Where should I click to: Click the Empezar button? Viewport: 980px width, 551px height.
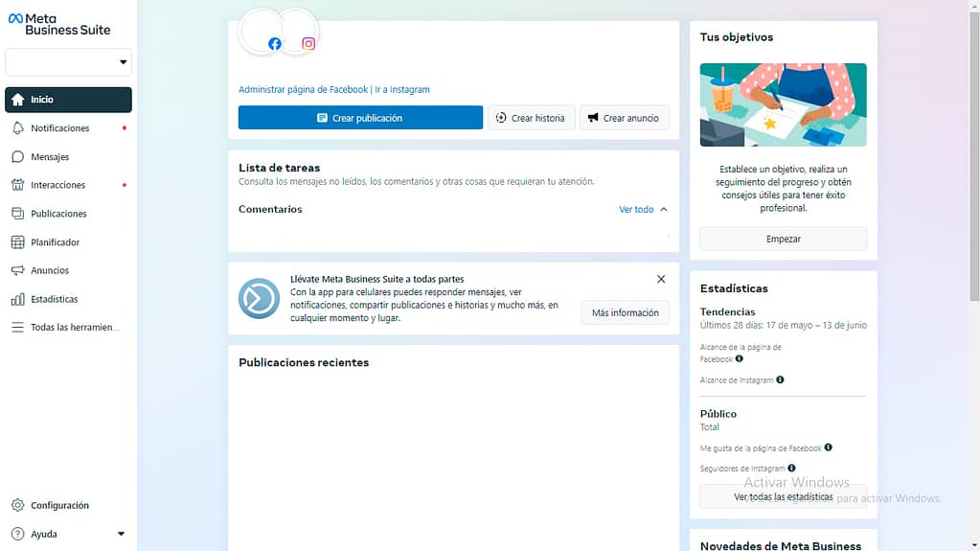click(x=783, y=239)
